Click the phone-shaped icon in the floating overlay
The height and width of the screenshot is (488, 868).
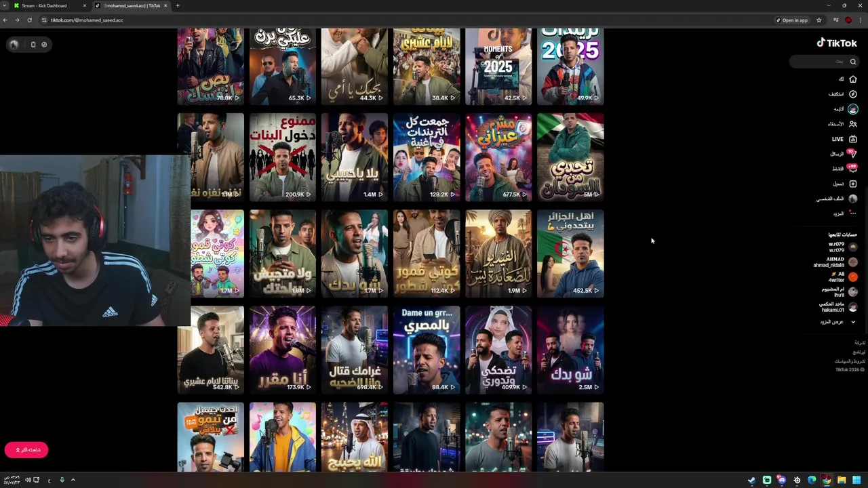point(33,45)
